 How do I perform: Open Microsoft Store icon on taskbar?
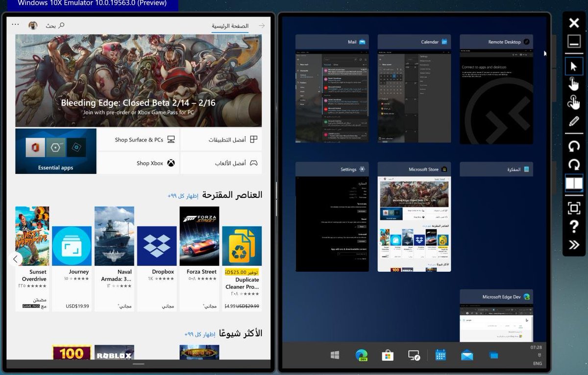388,355
